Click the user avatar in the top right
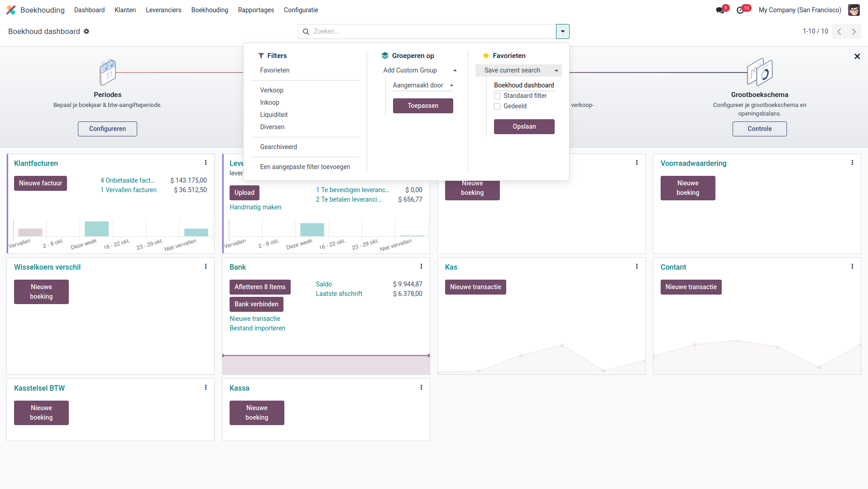 pos(854,10)
